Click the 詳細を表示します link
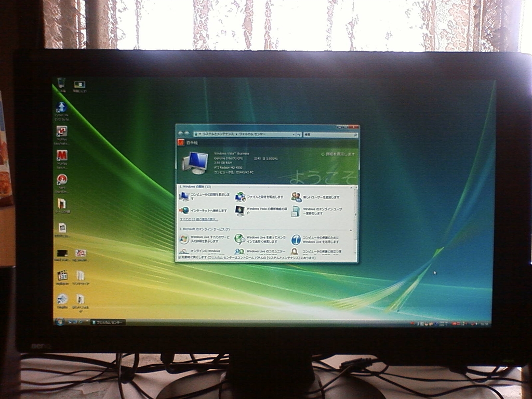This screenshot has height=399, width=532. tap(338, 154)
